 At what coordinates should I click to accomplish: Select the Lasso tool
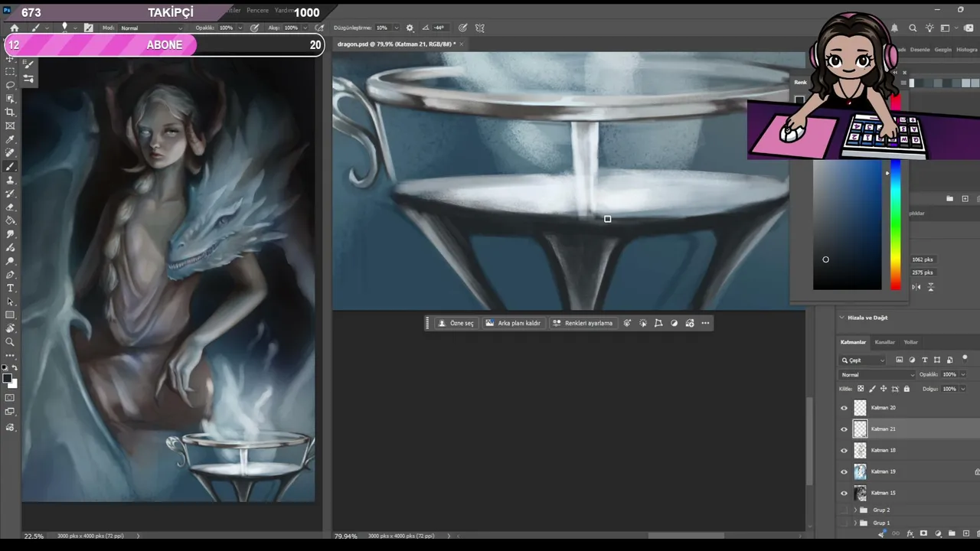(x=10, y=85)
